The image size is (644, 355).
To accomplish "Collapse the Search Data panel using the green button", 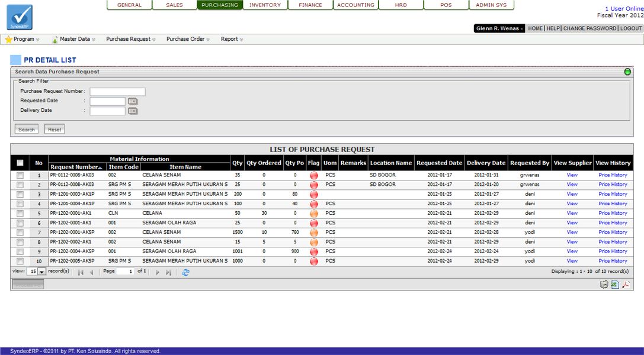I will (627, 72).
